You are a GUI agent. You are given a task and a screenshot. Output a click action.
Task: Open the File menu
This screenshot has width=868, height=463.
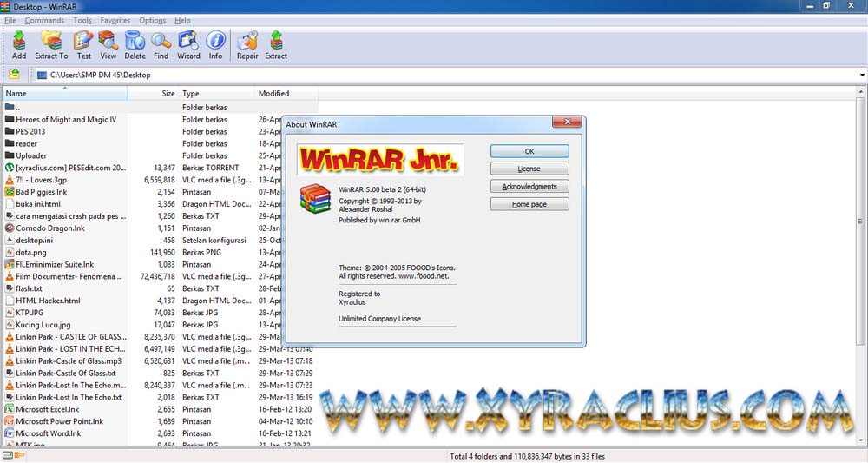pos(10,21)
